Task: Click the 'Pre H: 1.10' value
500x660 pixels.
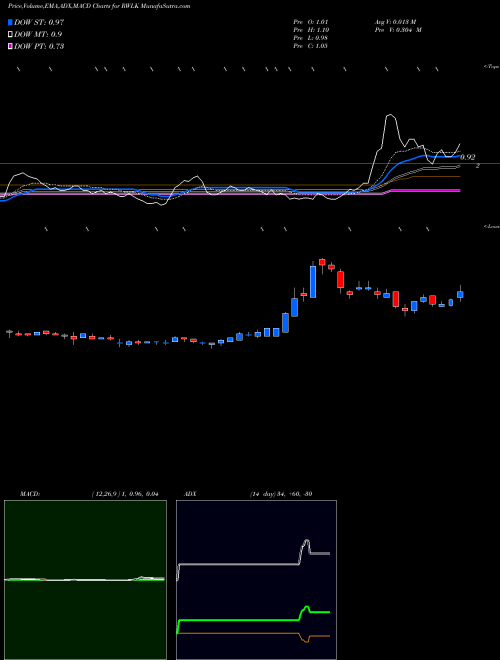Action: click(311, 30)
